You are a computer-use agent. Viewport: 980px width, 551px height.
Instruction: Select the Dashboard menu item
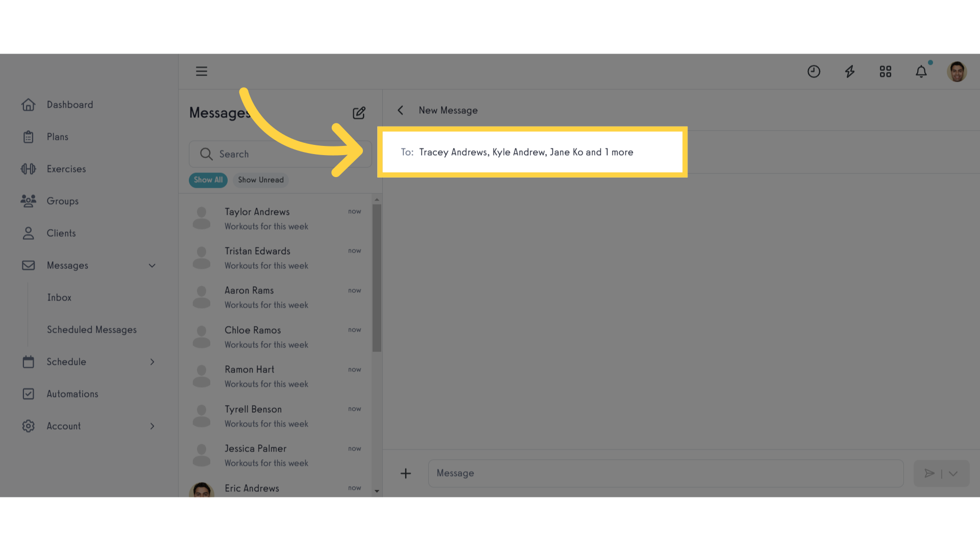click(70, 104)
